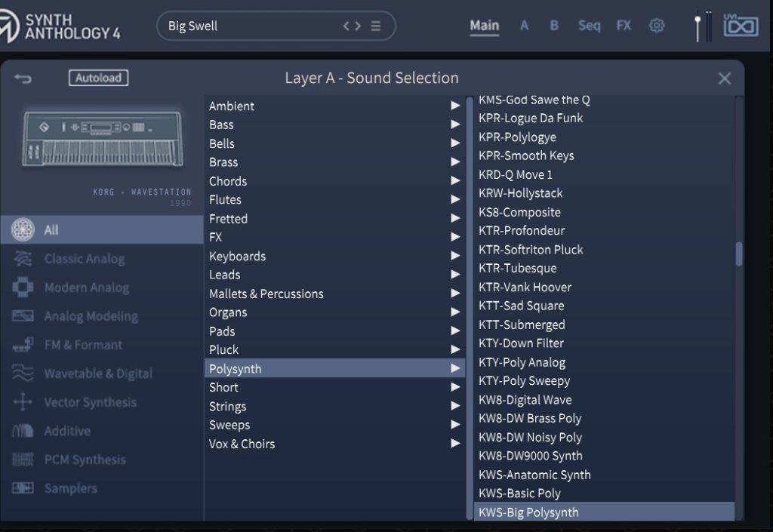Expand the Keyboards category arrow
The image size is (773, 532).
[x=455, y=256]
